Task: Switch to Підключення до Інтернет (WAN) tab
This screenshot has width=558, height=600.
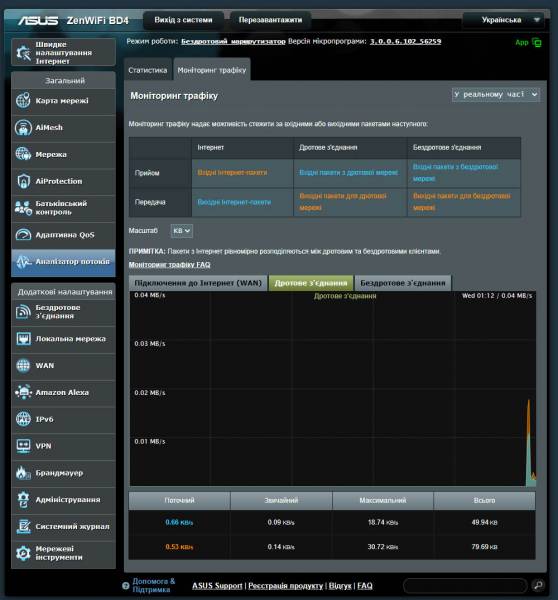Action: pyautogui.click(x=198, y=283)
